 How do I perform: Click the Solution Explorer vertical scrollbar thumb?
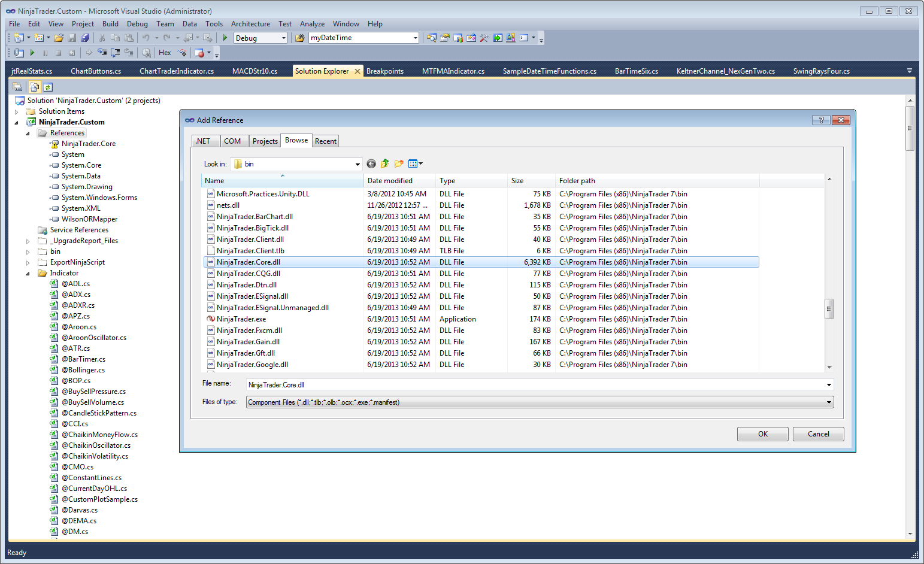coord(910,128)
